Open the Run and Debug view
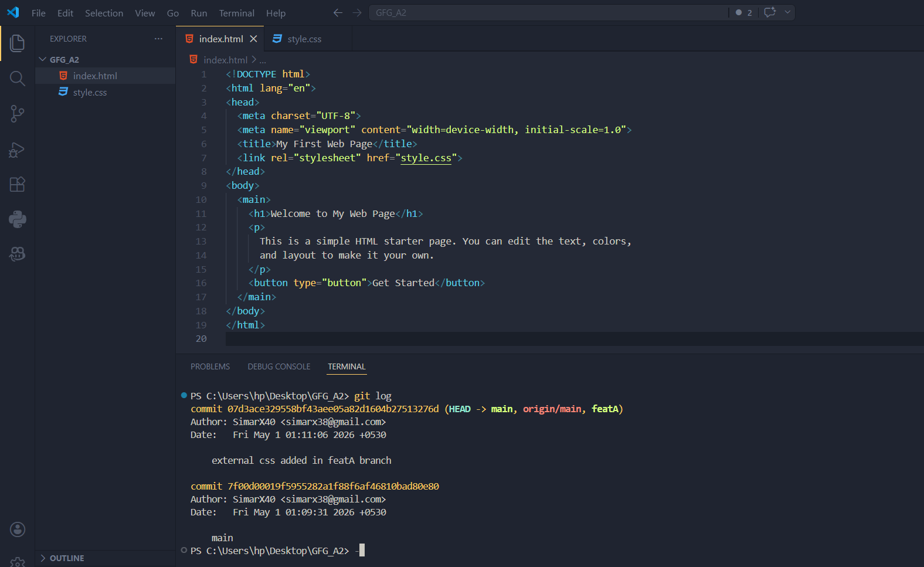 (x=18, y=150)
